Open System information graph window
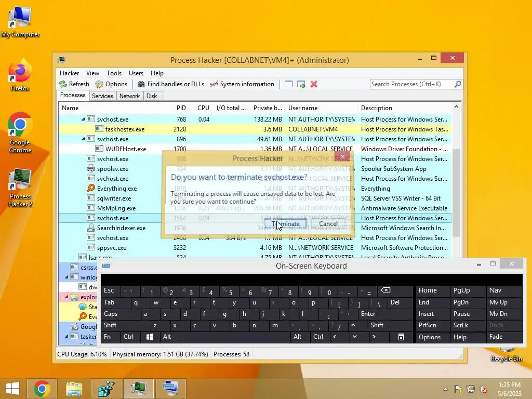 tap(242, 84)
